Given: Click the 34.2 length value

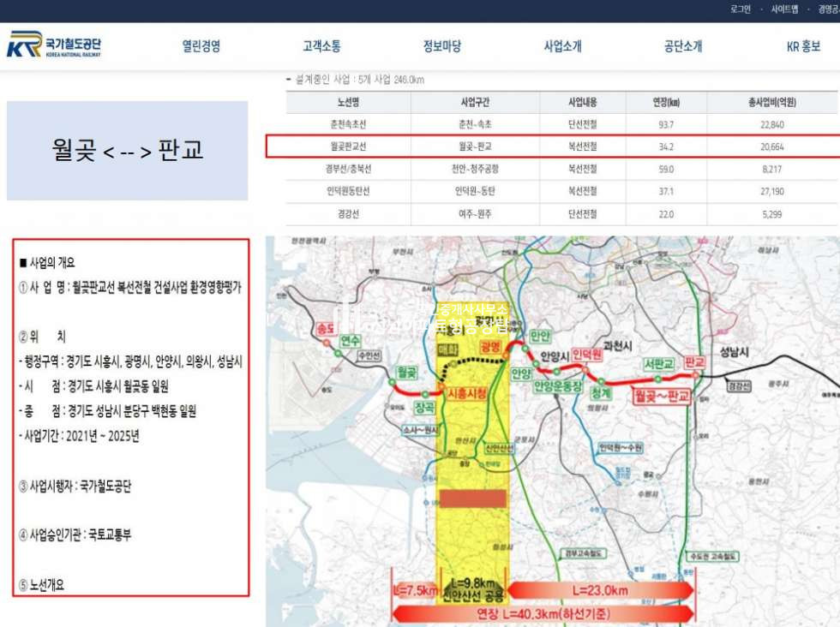Looking at the screenshot, I should point(666,146).
